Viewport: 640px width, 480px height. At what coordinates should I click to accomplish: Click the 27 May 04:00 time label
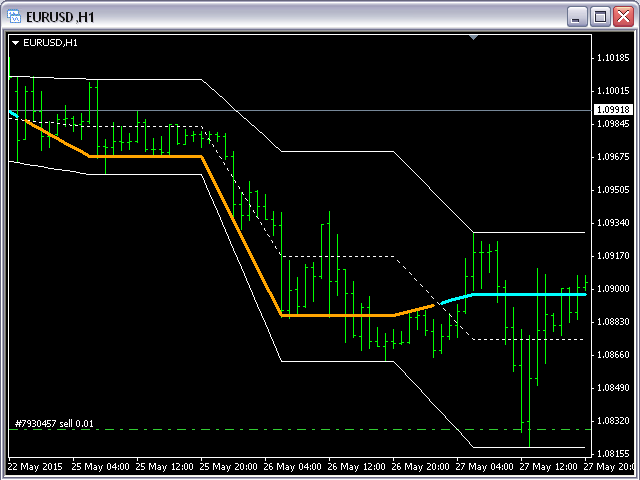pyautogui.click(x=484, y=467)
